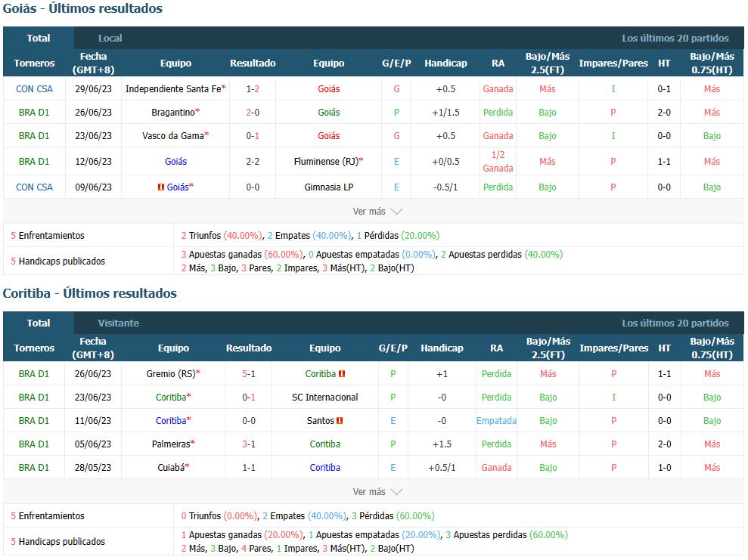
Task: Click the date 05/06/23 in Coritiba table
Action: tap(93, 444)
